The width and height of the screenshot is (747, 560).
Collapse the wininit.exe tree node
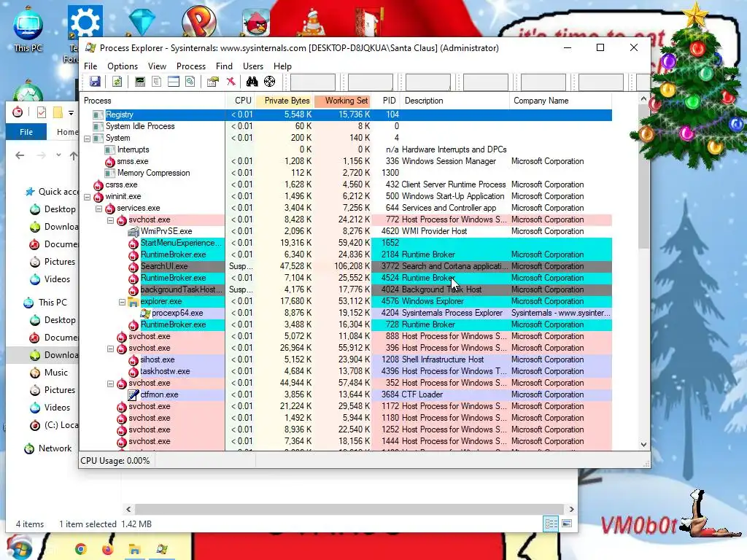[88, 197]
